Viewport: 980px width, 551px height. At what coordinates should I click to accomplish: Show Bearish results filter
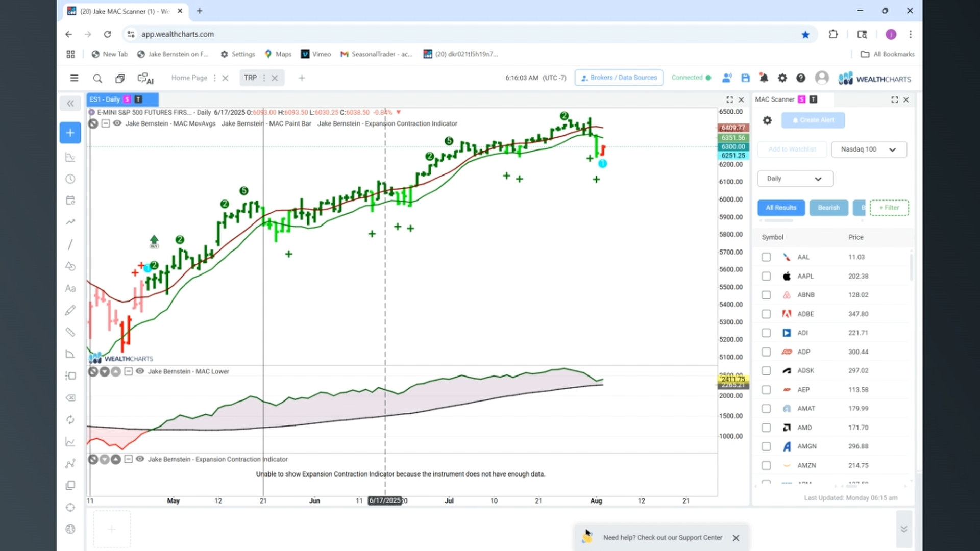point(828,208)
